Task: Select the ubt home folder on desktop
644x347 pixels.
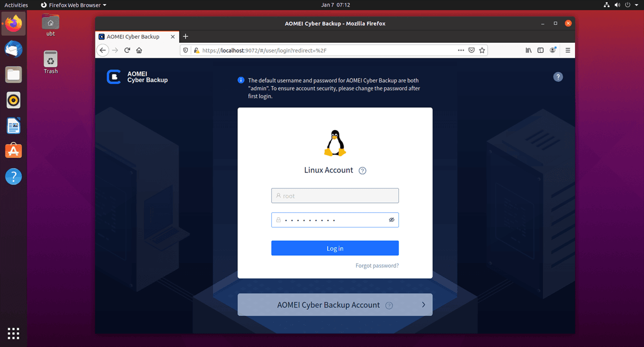Action: tap(51, 26)
